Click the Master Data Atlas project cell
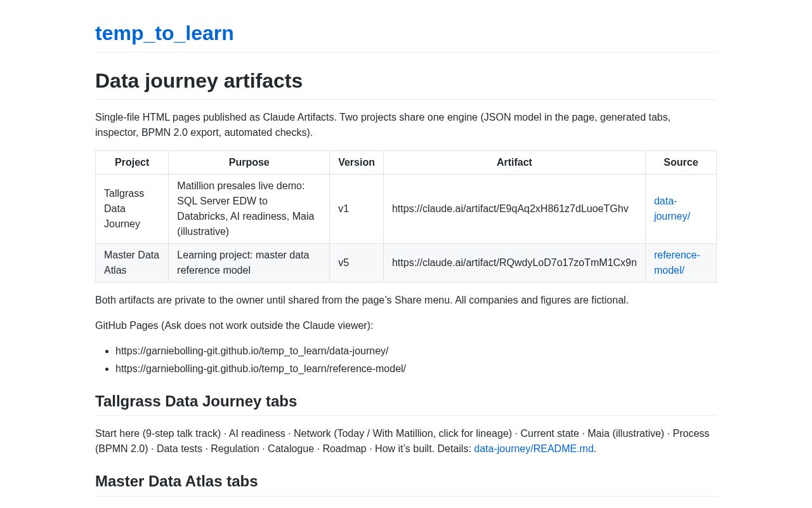 point(132,263)
